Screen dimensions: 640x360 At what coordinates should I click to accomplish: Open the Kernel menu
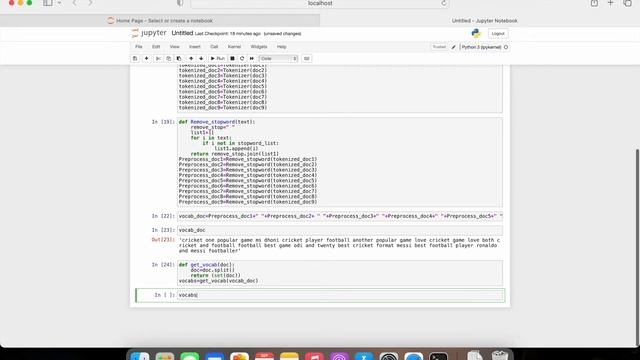(x=234, y=47)
